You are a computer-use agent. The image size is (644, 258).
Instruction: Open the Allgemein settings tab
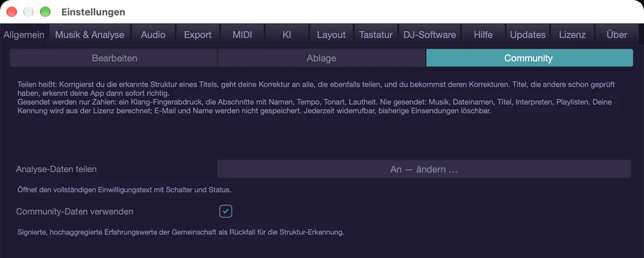(24, 34)
